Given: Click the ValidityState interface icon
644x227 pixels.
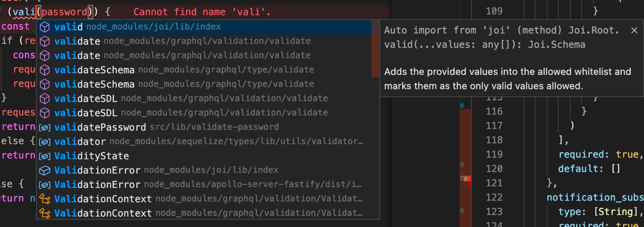Looking at the screenshot, I should tap(45, 156).
